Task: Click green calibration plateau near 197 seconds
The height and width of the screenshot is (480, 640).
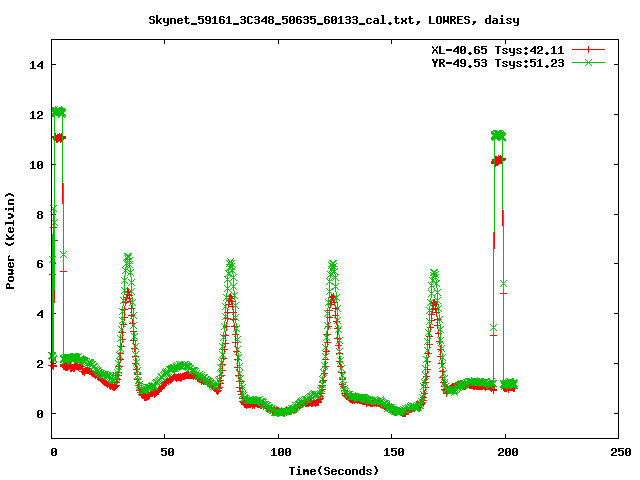Action: (x=498, y=136)
